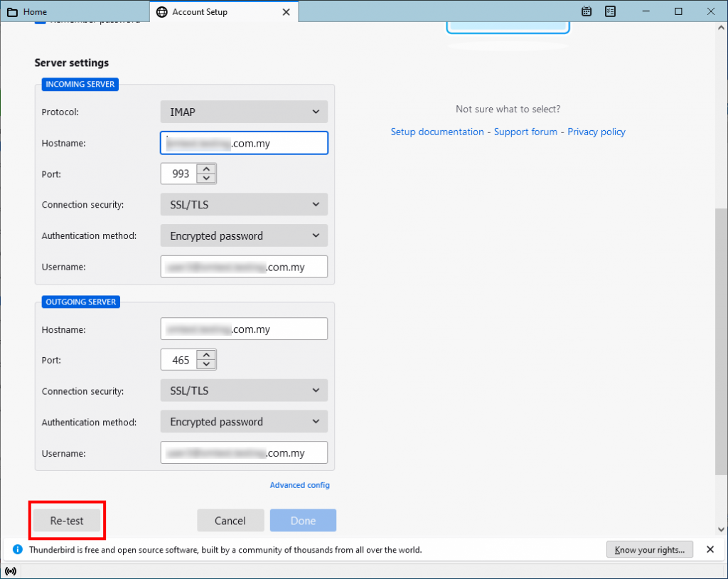Click the incoming server Hostname field
Screen dimensions: 728x579
coord(244,143)
